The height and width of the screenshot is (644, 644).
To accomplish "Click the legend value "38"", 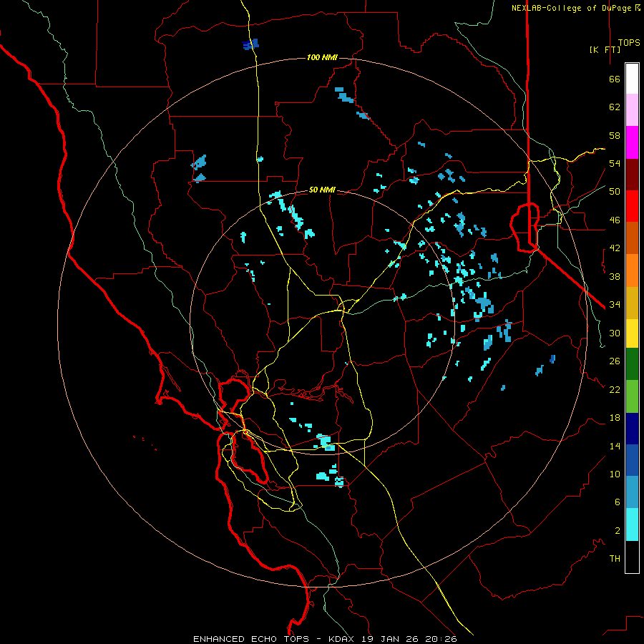I will pyautogui.click(x=615, y=276).
